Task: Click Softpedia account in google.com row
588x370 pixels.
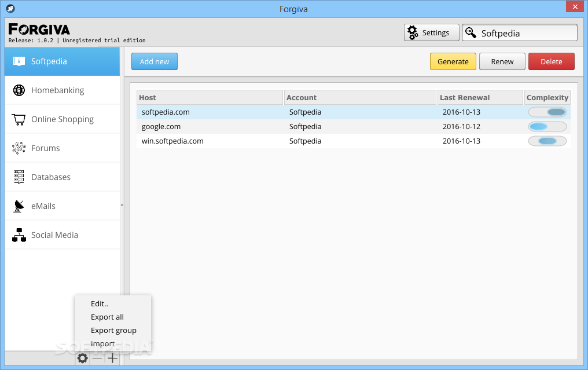Action: coord(305,126)
